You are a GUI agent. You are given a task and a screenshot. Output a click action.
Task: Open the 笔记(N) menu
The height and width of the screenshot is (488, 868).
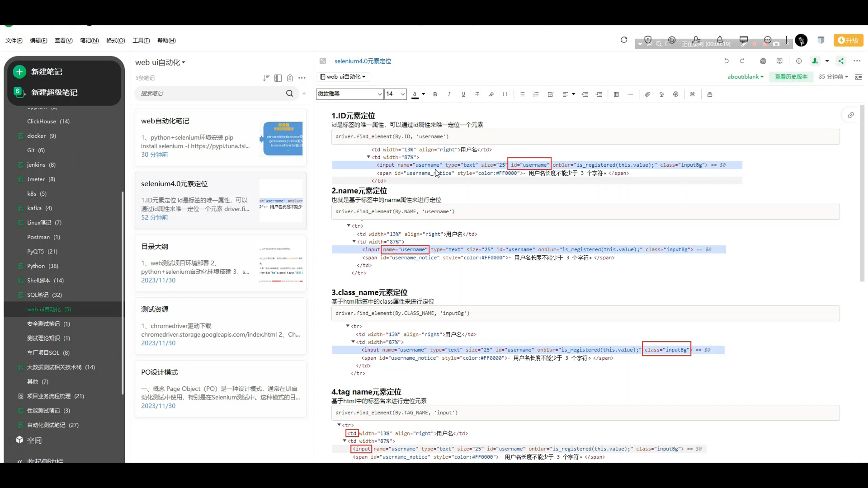coord(89,41)
